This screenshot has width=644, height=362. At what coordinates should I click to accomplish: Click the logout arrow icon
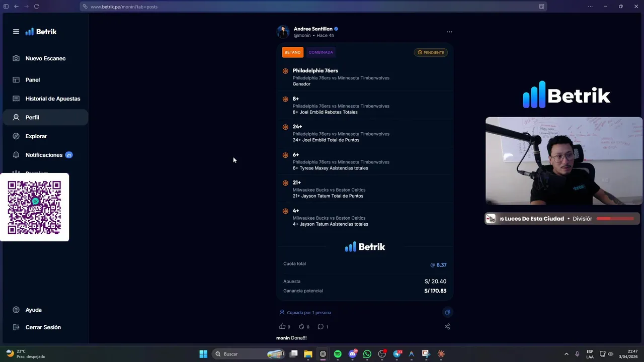click(x=16, y=327)
